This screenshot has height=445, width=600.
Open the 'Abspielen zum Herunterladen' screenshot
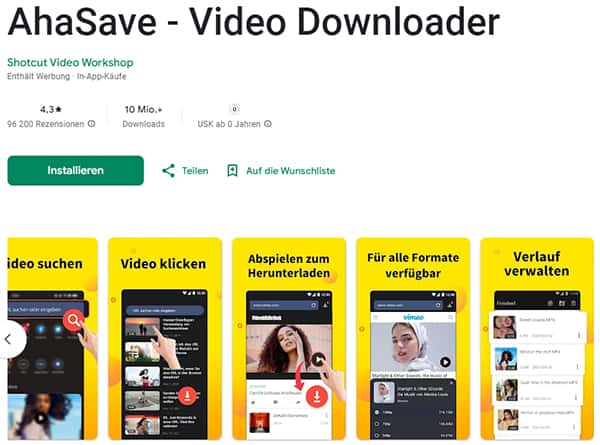[x=289, y=339]
